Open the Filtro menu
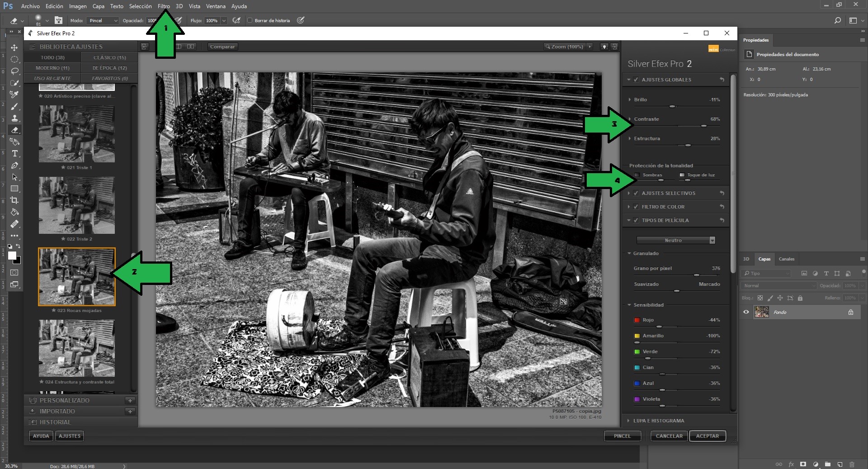This screenshot has width=868, height=469. (x=164, y=6)
